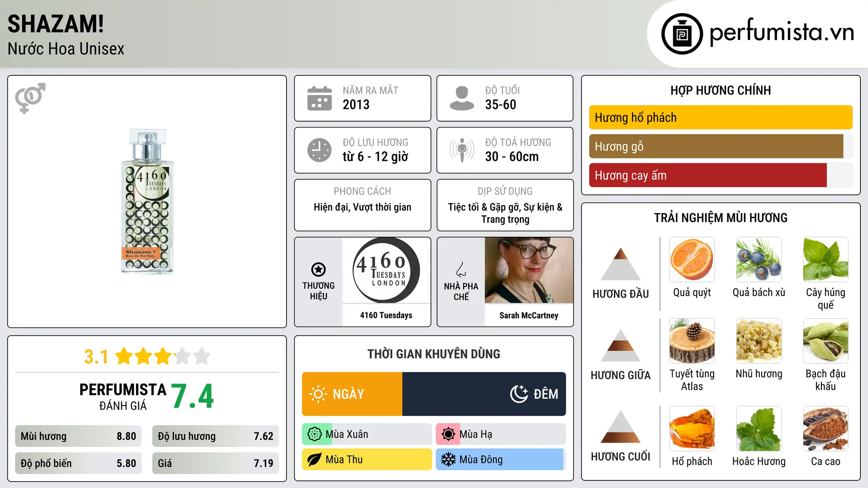Click the Hợp hương chính heading
This screenshot has height=488, width=868.
pyautogui.click(x=721, y=90)
